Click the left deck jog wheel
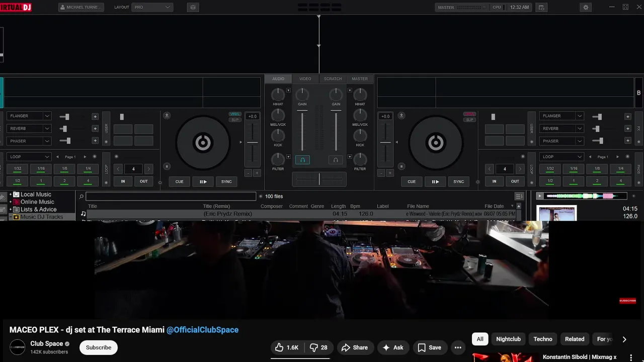The image size is (644, 362). point(203,143)
